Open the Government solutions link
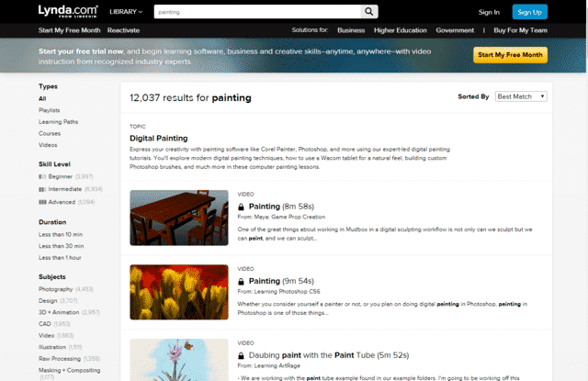 [x=455, y=30]
